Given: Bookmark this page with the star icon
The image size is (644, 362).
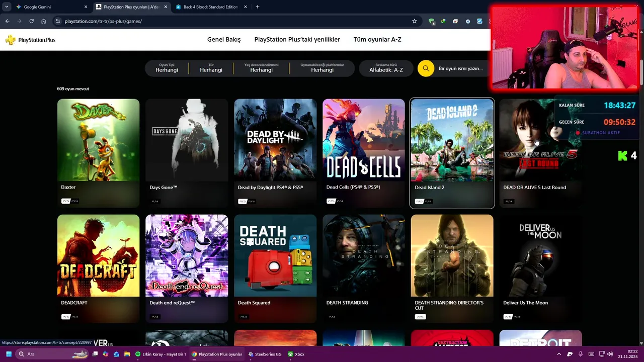Looking at the screenshot, I should pyautogui.click(x=415, y=21).
